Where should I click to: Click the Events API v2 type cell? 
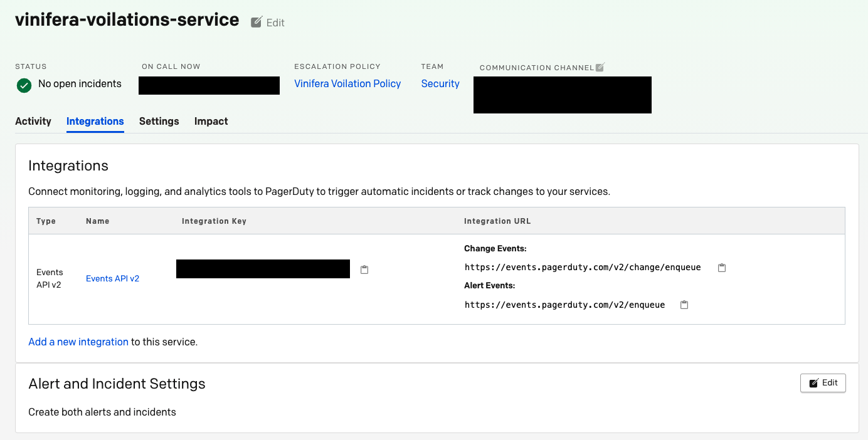50,279
